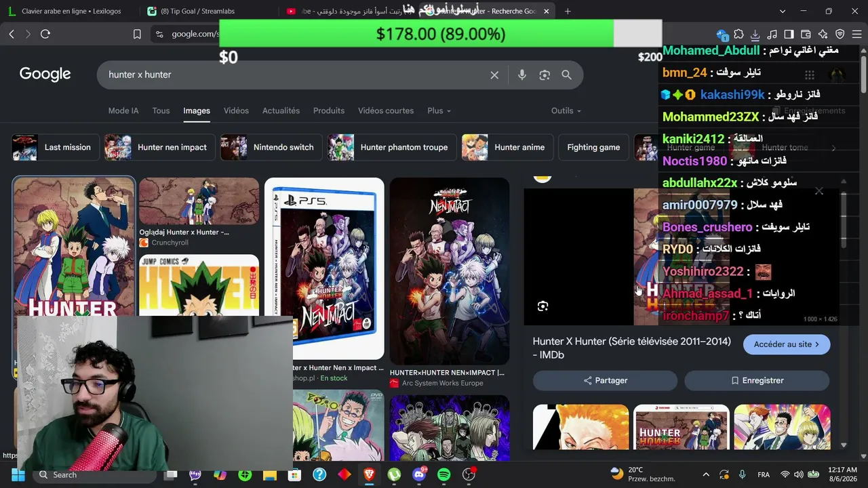
Task: Save the image with Enregistrer button
Action: [757, 381]
